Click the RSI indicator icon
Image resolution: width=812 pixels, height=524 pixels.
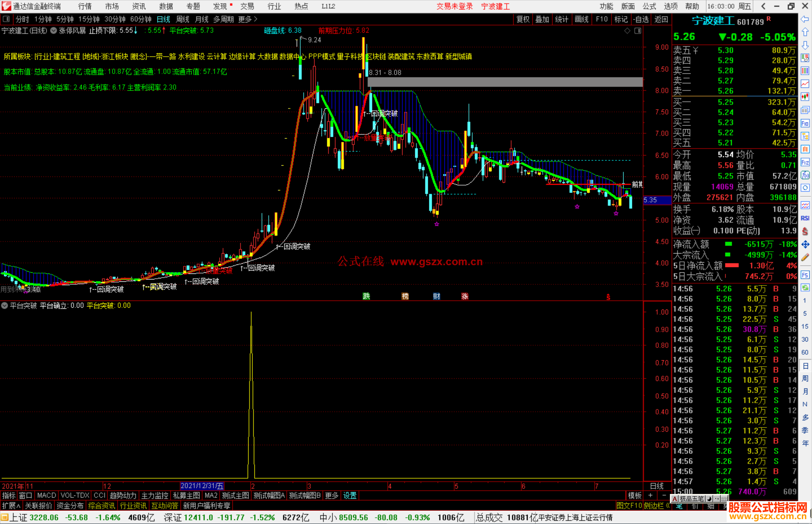[x=805, y=218]
